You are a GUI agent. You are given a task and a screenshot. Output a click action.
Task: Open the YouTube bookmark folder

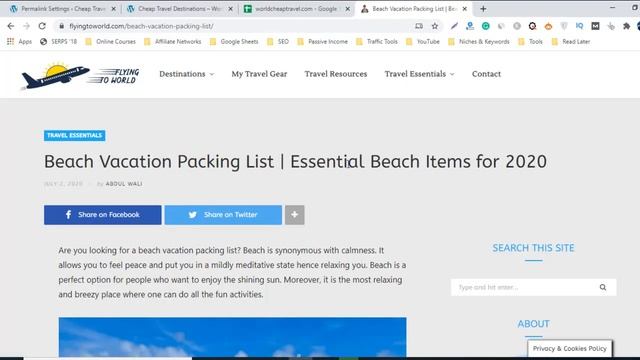tap(422, 42)
